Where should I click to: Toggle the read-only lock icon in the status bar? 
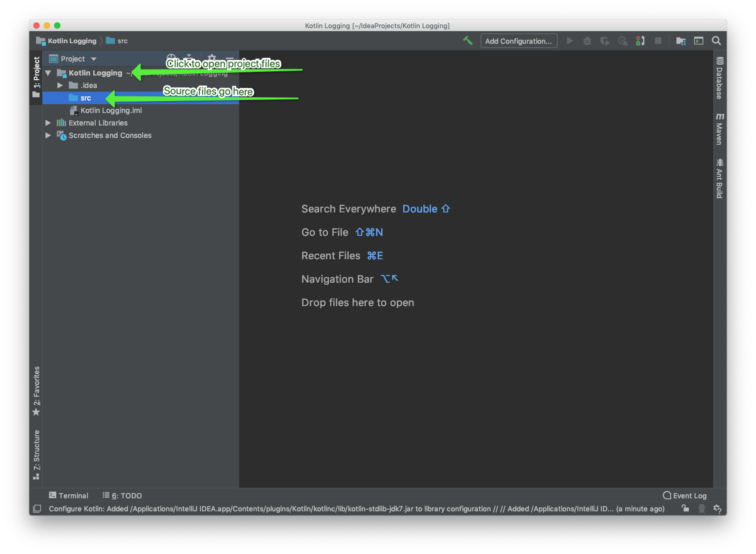[x=685, y=508]
